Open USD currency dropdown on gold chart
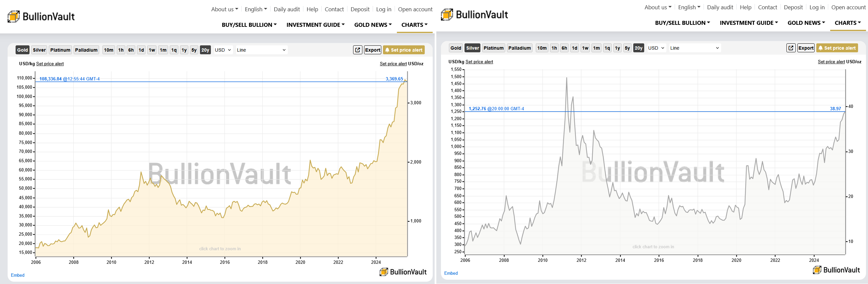 tap(223, 50)
